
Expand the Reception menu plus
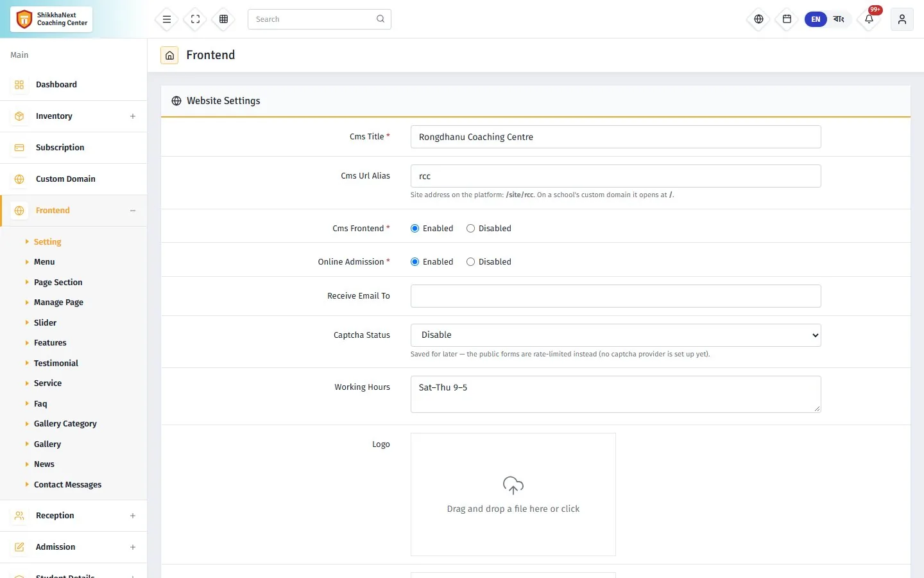(x=133, y=516)
